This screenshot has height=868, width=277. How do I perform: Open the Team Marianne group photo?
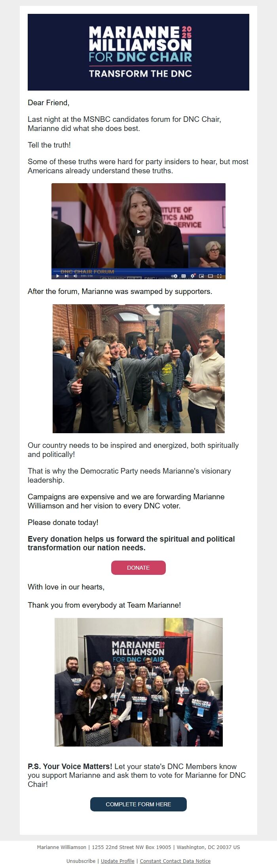click(138, 682)
